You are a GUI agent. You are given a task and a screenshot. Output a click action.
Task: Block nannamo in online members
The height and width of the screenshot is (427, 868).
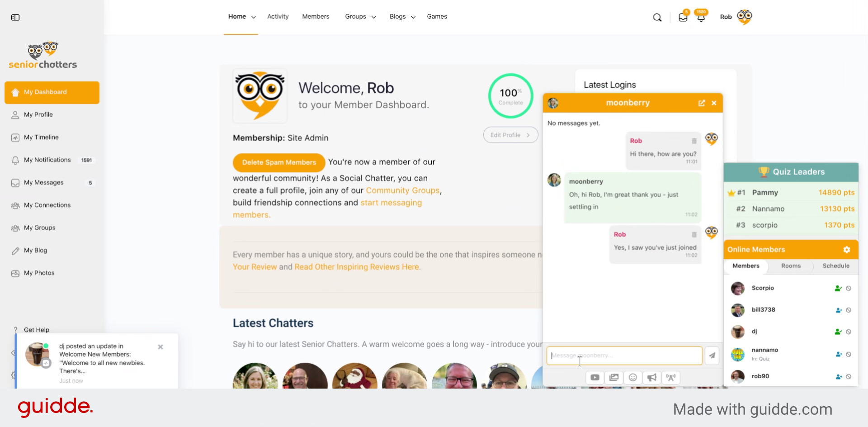pyautogui.click(x=849, y=354)
